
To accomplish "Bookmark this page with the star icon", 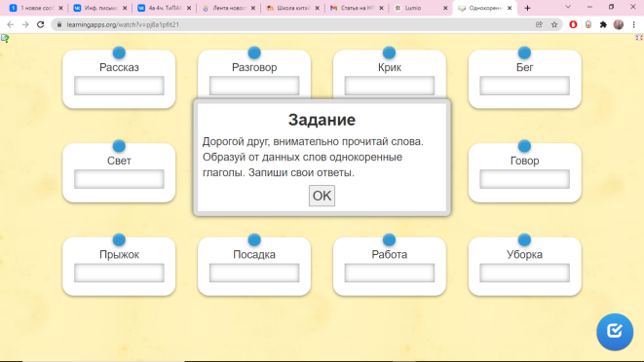I will click(554, 24).
